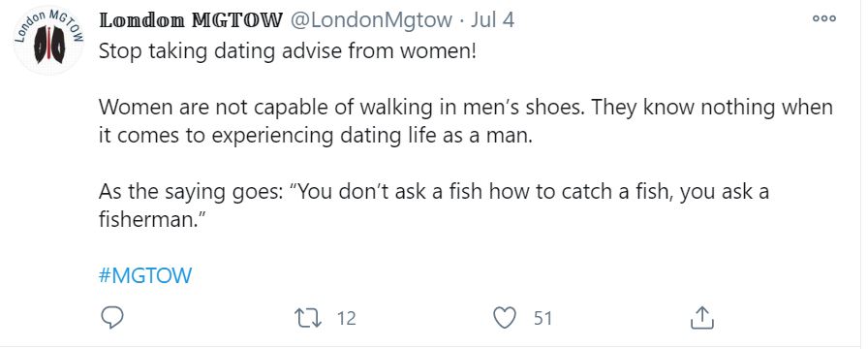
Task: Click the jacket and tie logo graphic
Action: click(x=49, y=45)
